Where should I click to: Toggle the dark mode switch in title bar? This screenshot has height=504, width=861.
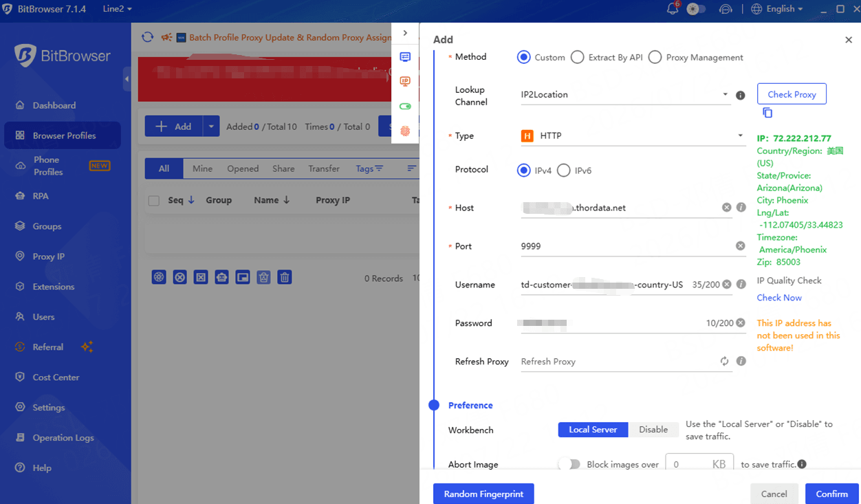tap(697, 9)
